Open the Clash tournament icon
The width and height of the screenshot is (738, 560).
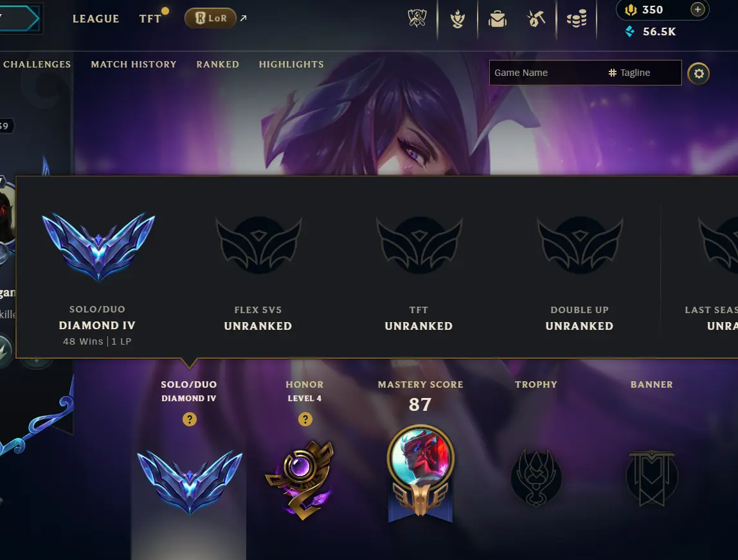point(417,19)
